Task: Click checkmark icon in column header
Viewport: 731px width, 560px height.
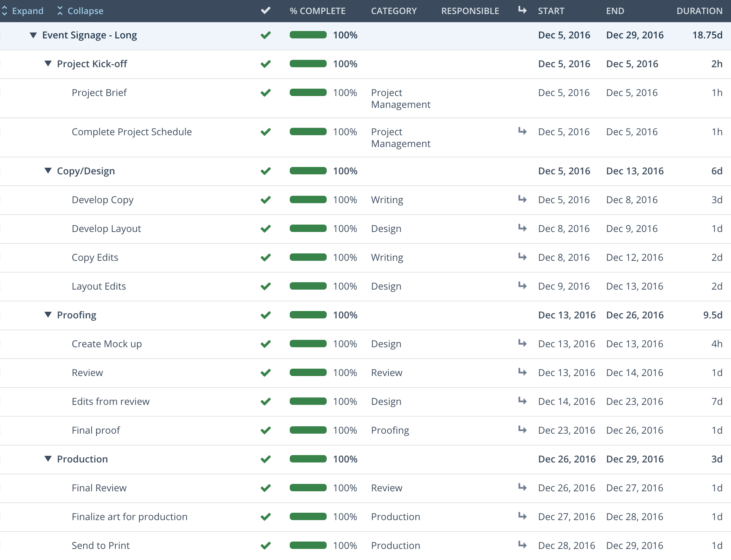Action: 265,10
